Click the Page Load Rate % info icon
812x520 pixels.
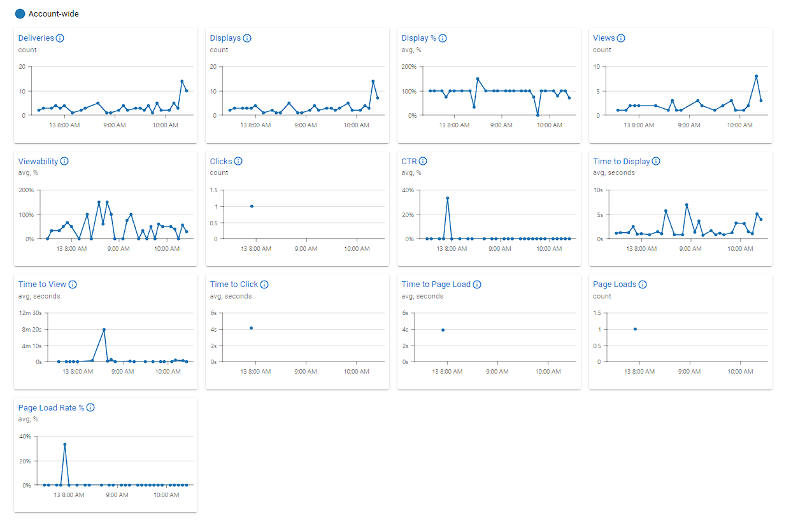pyautogui.click(x=90, y=407)
